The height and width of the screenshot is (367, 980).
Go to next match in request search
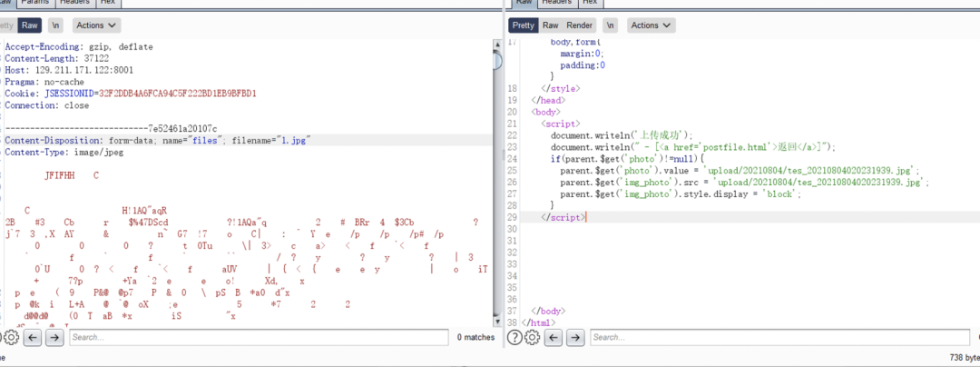tap(54, 338)
